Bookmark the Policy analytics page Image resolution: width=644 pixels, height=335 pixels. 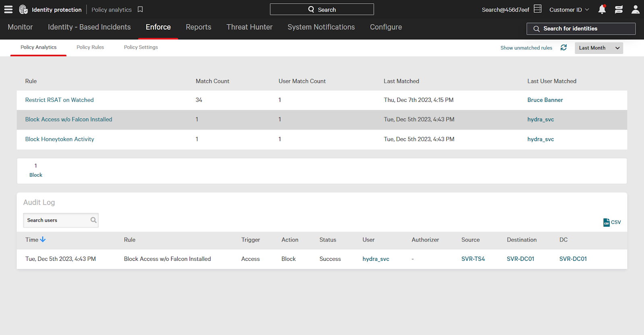pyautogui.click(x=140, y=9)
